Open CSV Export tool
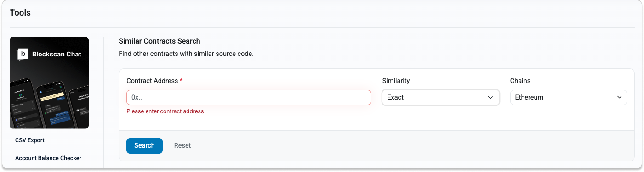The width and height of the screenshot is (644, 172). 30,140
